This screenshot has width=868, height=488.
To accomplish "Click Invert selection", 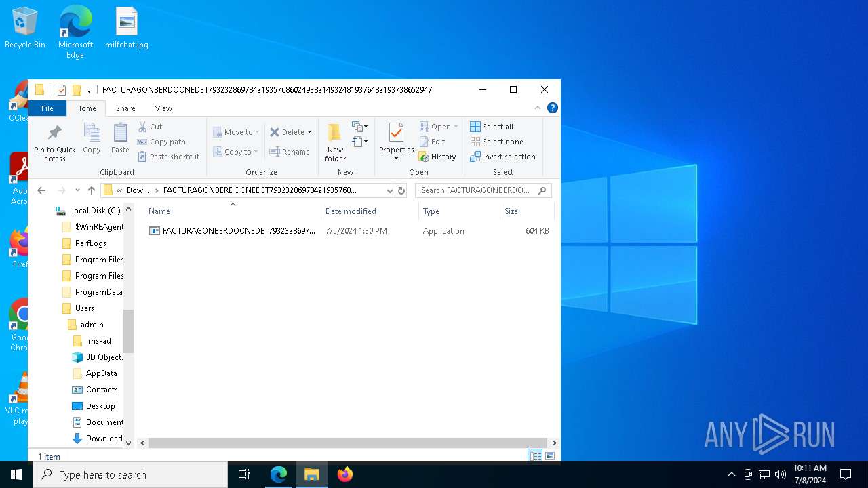I will coord(502,157).
